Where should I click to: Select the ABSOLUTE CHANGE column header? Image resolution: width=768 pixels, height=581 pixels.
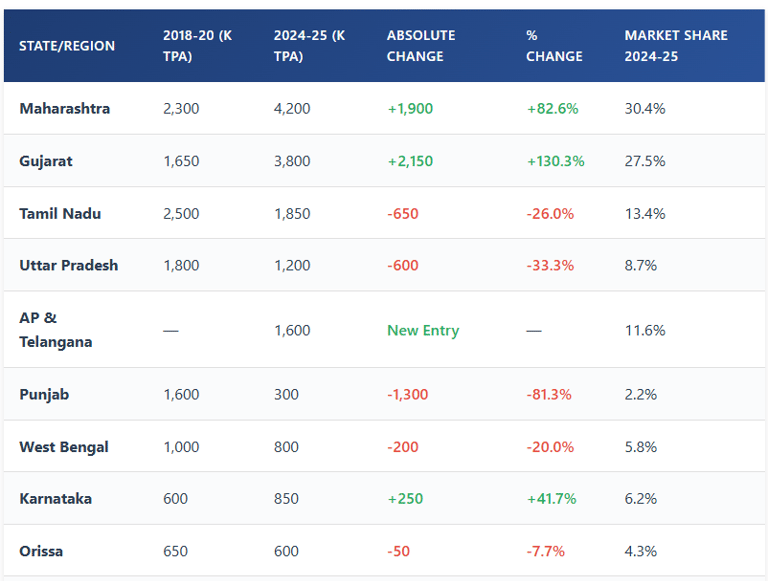[421, 46]
